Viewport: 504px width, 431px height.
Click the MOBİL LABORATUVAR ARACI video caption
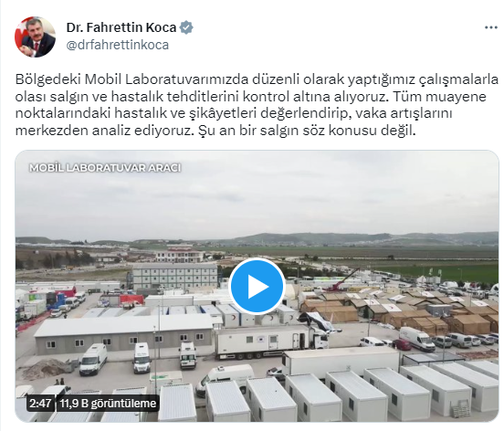(105, 168)
